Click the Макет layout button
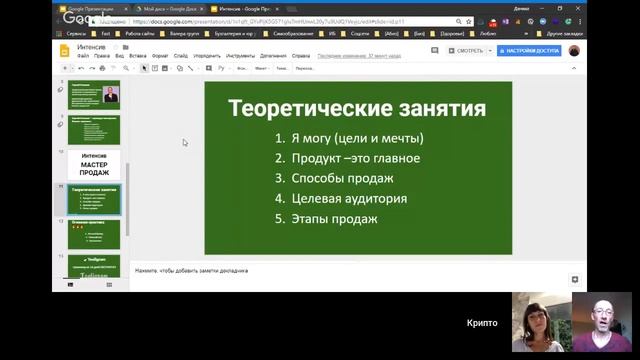The image size is (640, 360). pyautogui.click(x=261, y=69)
